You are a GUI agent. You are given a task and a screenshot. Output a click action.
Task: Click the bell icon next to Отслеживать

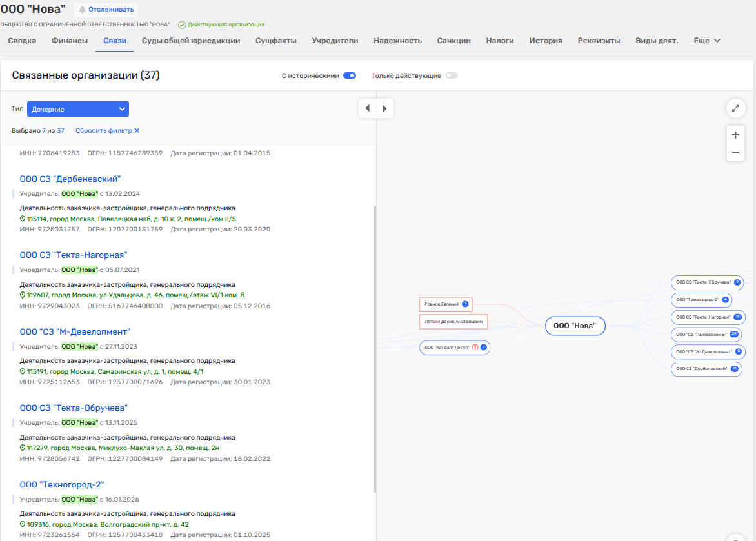(82, 10)
